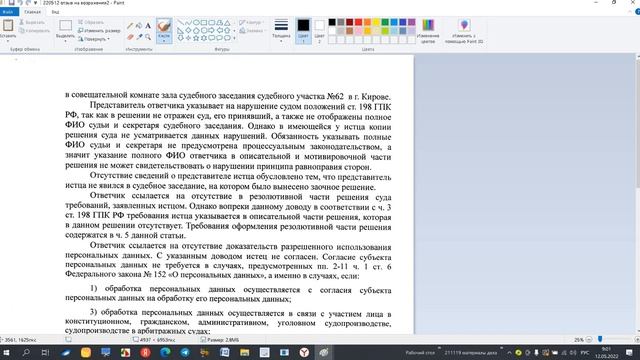Open Task View on the taskbar
Viewport: 640px width, 360px height.
click(x=45, y=352)
